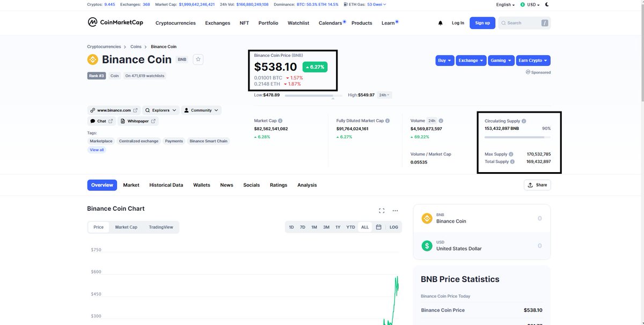
Task: Open Learn menu
Action: 388,23
